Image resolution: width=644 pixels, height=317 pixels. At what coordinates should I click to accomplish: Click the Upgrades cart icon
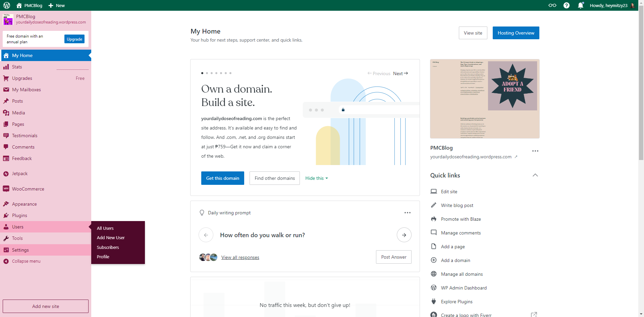click(6, 78)
